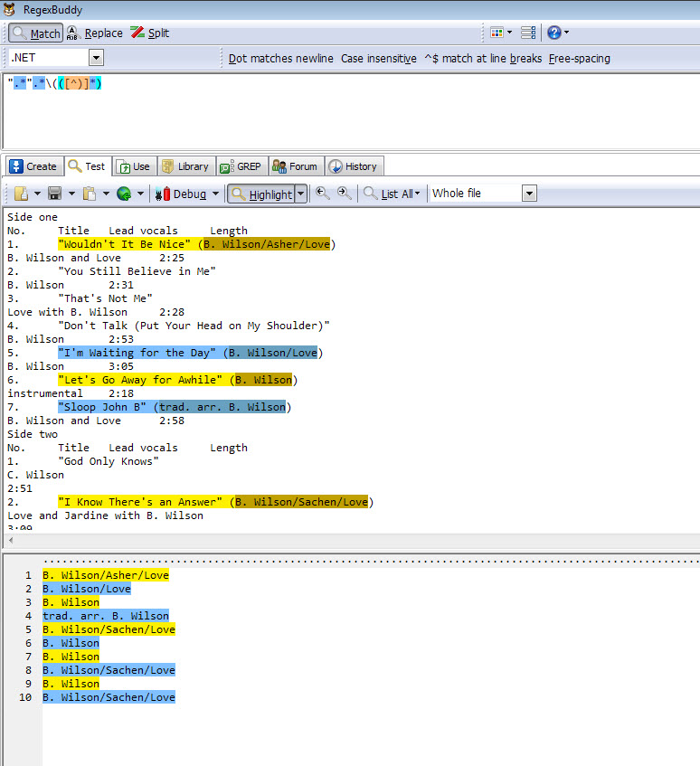
Task: Select the Split mode button
Action: click(x=149, y=33)
